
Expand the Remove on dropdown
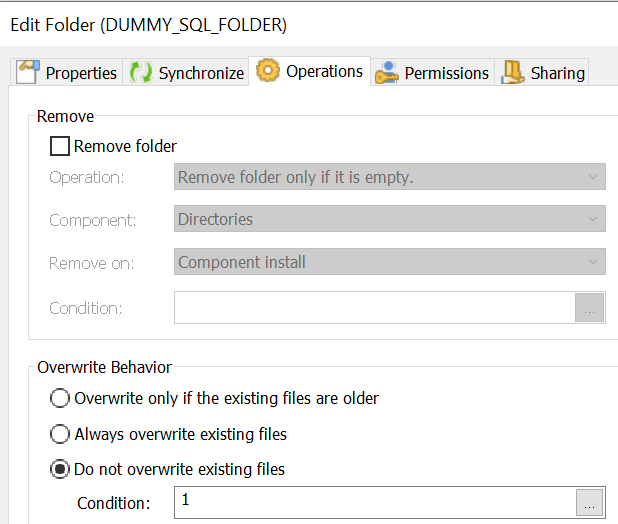pos(390,262)
